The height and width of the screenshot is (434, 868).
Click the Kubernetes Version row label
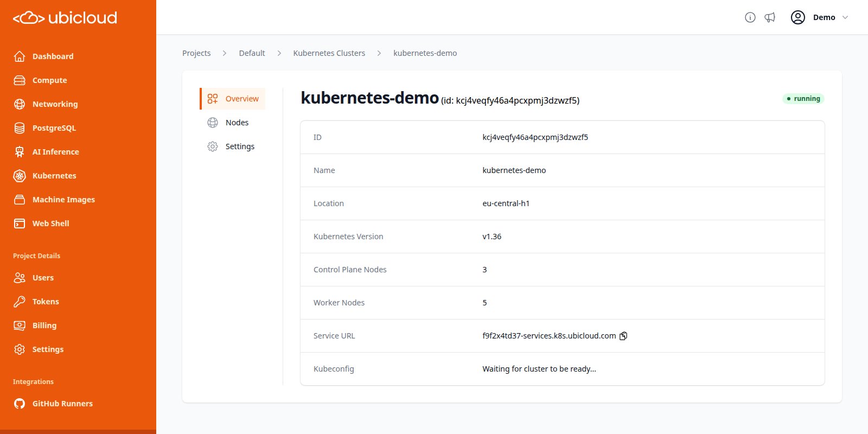348,237
